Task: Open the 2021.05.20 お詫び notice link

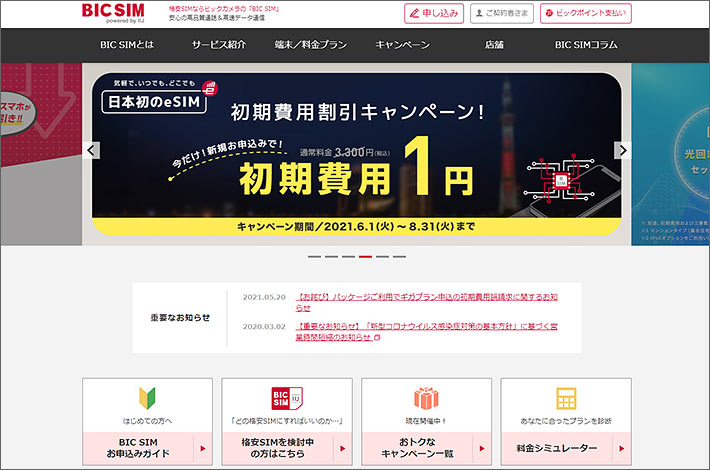Action: [427, 302]
